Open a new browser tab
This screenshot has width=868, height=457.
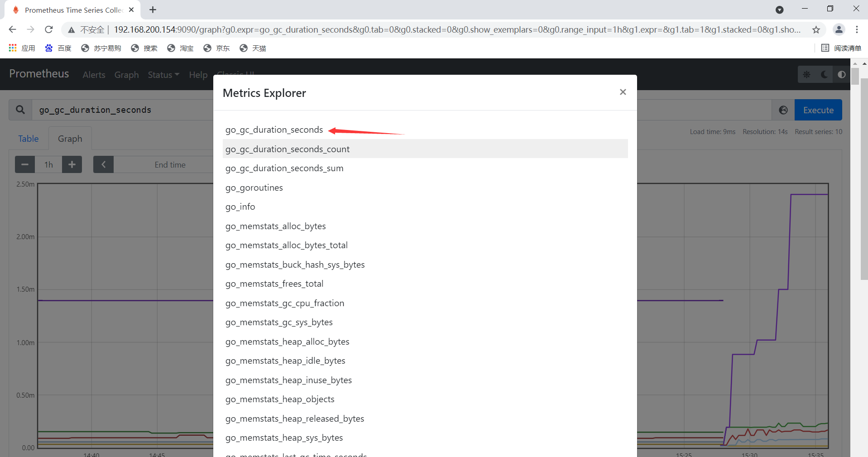(153, 10)
